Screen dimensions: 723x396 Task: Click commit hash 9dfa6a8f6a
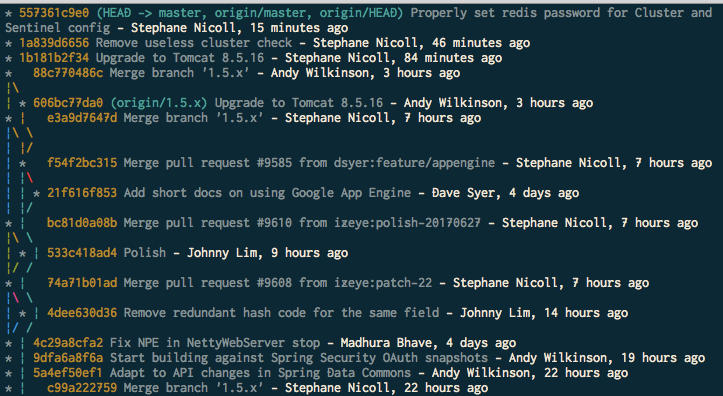tap(68, 358)
